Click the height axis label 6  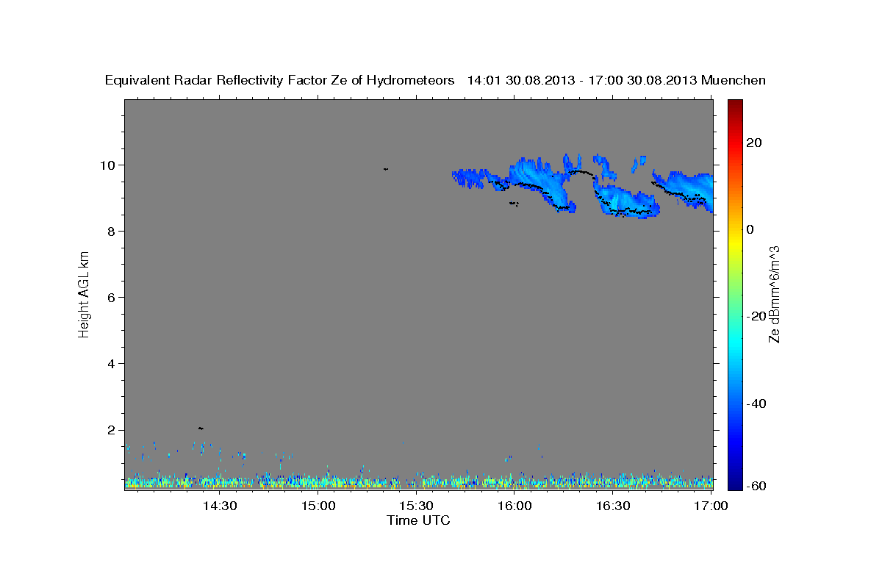coord(111,297)
